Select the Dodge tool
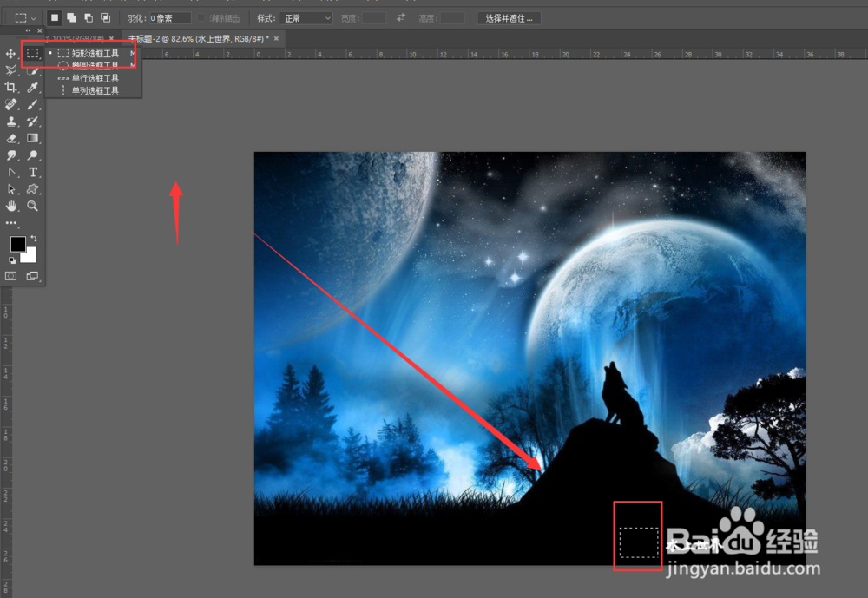The width and height of the screenshot is (868, 598). click(33, 155)
